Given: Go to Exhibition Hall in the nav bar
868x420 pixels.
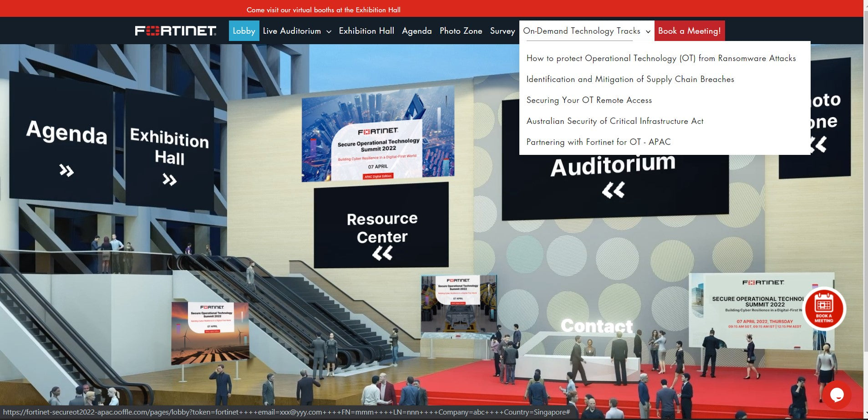Looking at the screenshot, I should tap(366, 31).
